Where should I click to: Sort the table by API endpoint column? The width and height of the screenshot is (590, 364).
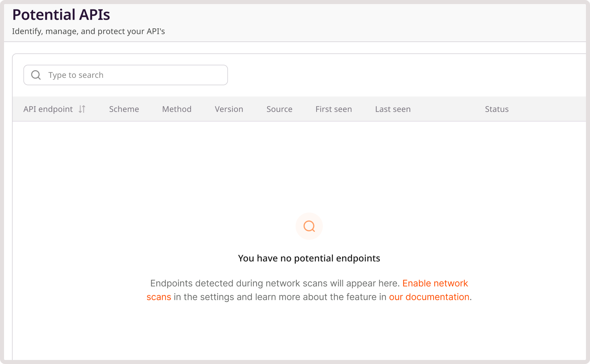pyautogui.click(x=48, y=109)
